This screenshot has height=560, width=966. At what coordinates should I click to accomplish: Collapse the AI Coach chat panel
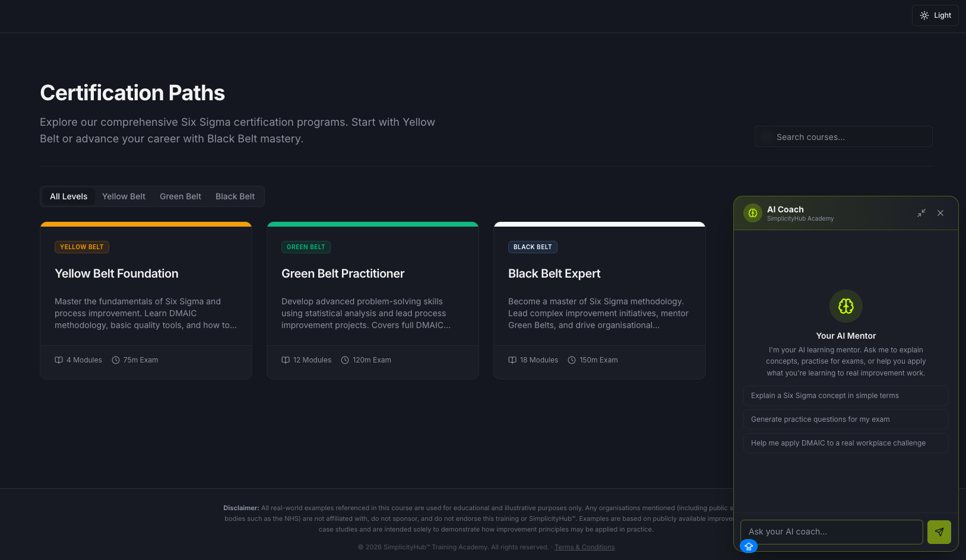tap(921, 213)
